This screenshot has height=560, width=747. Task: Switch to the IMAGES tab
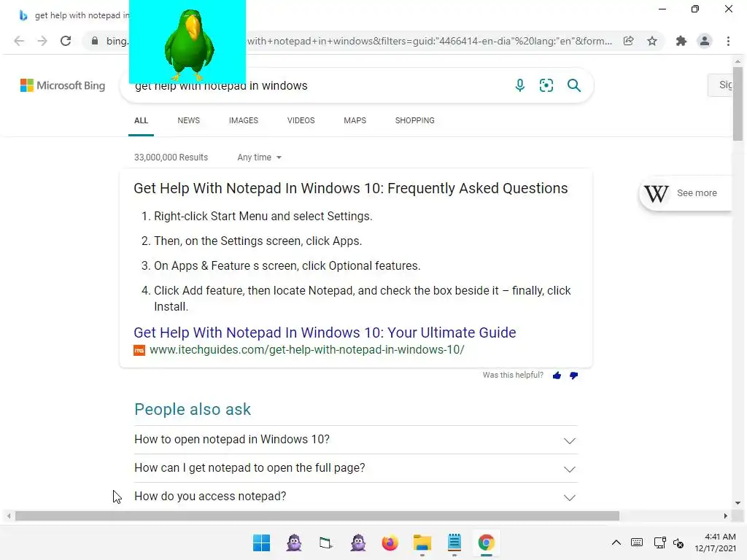244,120
